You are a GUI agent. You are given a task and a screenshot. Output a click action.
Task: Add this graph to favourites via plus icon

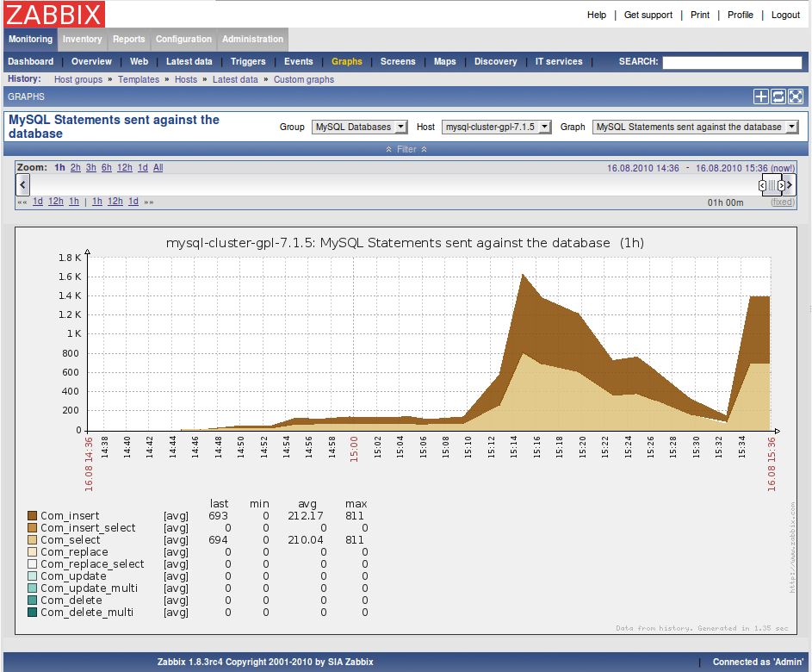761,96
